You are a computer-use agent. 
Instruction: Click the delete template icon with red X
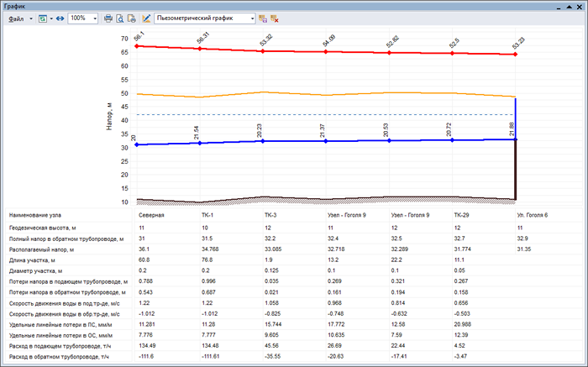pyautogui.click(x=275, y=18)
